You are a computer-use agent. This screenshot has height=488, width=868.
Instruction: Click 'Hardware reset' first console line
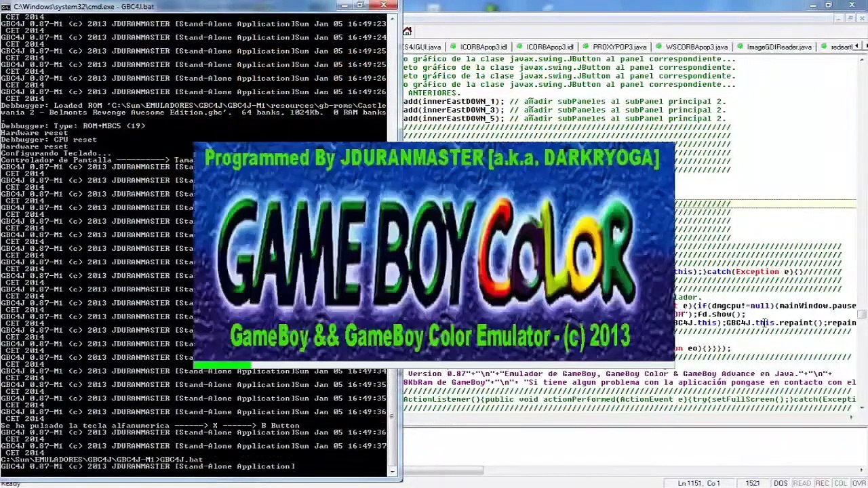[x=35, y=133]
